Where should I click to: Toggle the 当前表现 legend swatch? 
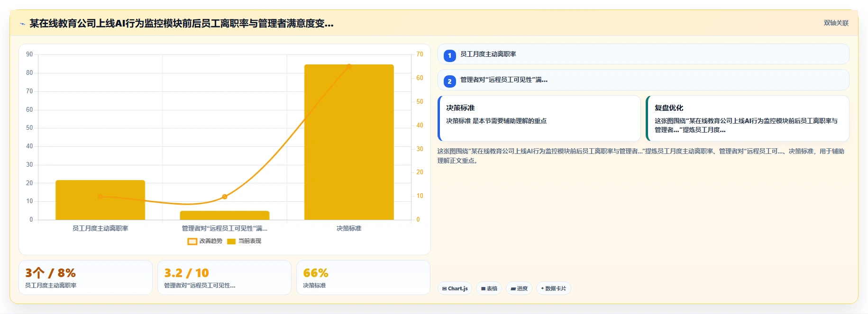point(231,241)
